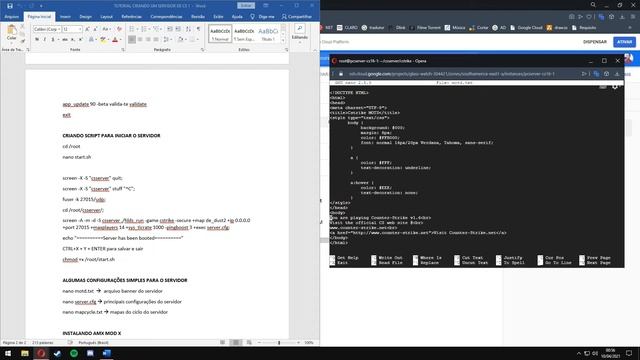Open the Filme Torrent bookmark
Image resolution: width=640 pixels, height=360 pixels.
coord(425,28)
